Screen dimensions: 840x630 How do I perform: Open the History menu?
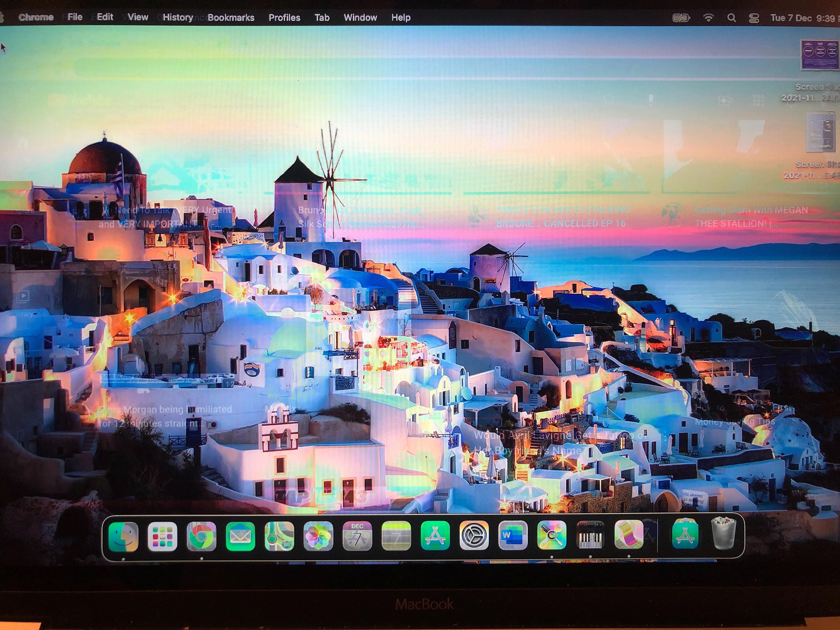coord(178,17)
